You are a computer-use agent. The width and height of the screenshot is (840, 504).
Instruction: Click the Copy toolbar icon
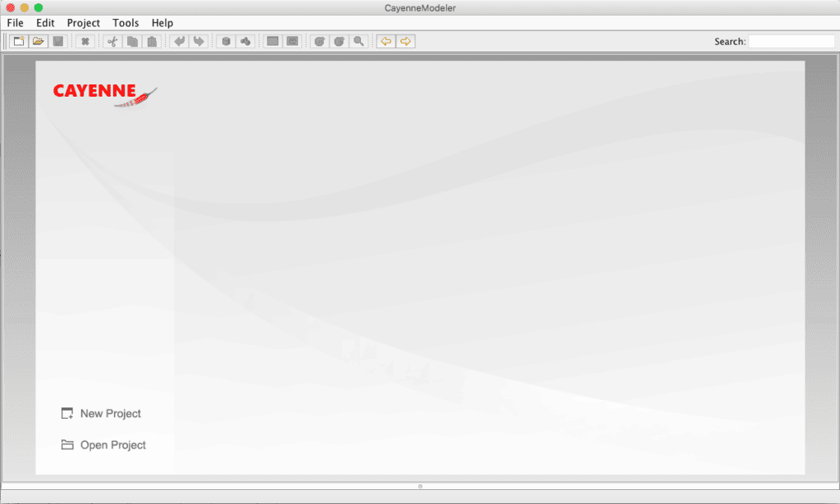(132, 41)
